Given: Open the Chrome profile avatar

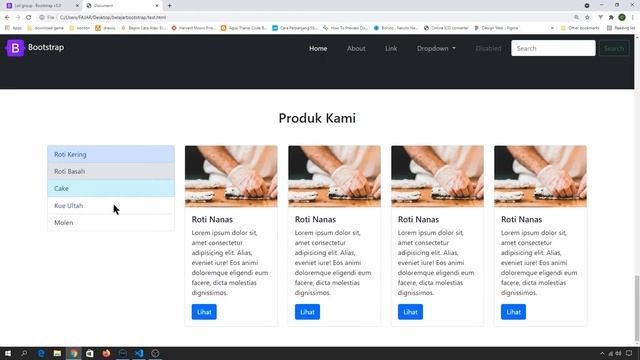Looking at the screenshot, I should click(x=622, y=18).
